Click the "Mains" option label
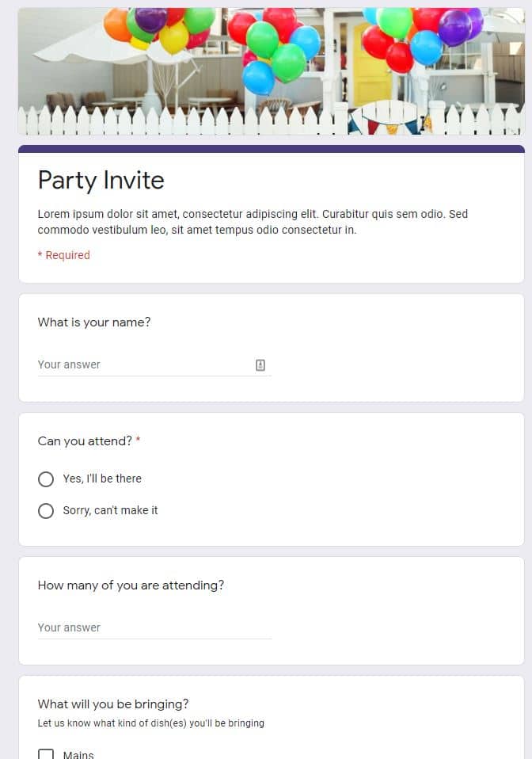The width and height of the screenshot is (532, 759). [x=78, y=754]
